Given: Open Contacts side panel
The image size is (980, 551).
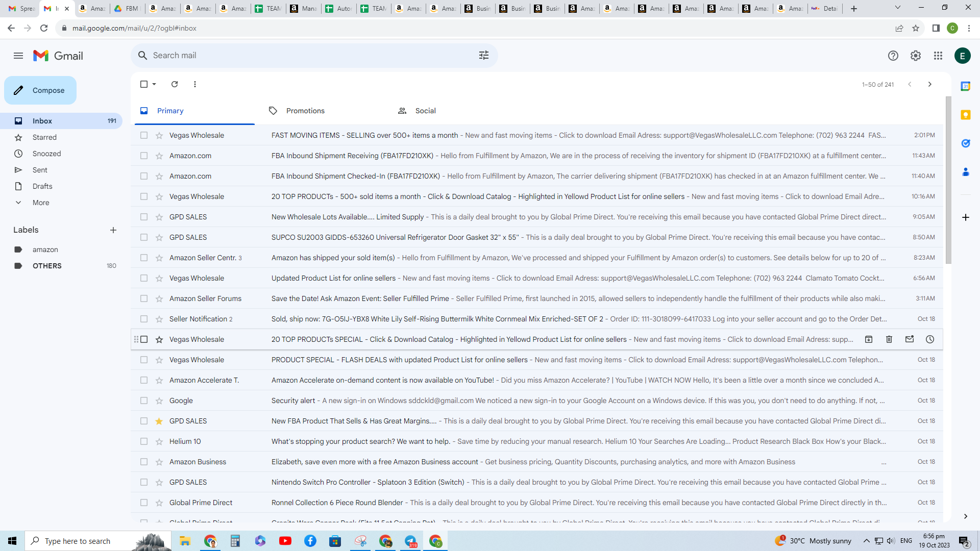Looking at the screenshot, I should [966, 172].
